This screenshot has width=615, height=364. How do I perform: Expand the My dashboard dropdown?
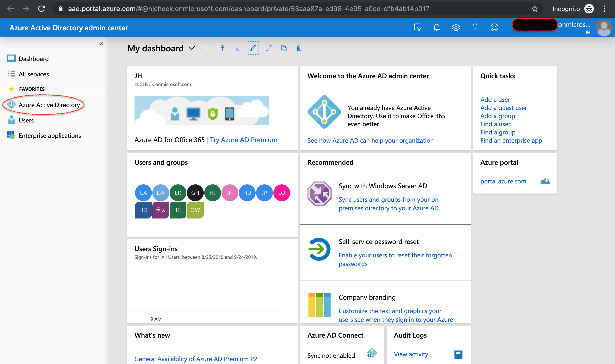[192, 48]
